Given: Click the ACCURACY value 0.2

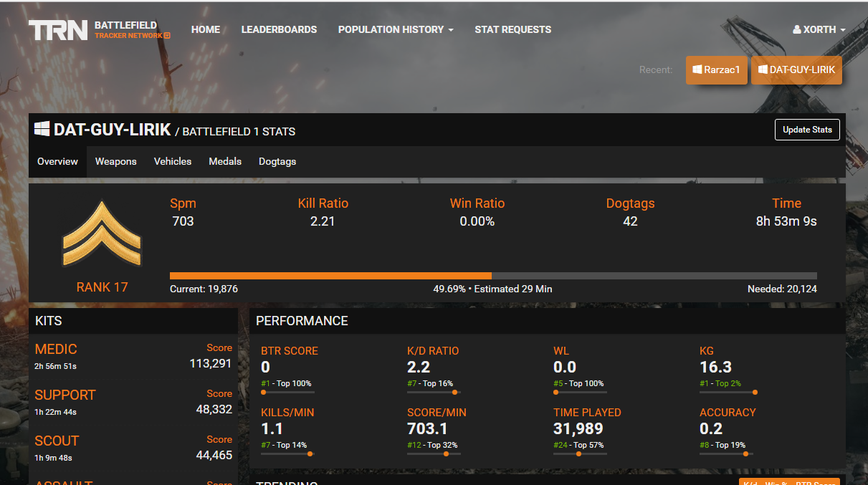Looking at the screenshot, I should pyautogui.click(x=711, y=429).
